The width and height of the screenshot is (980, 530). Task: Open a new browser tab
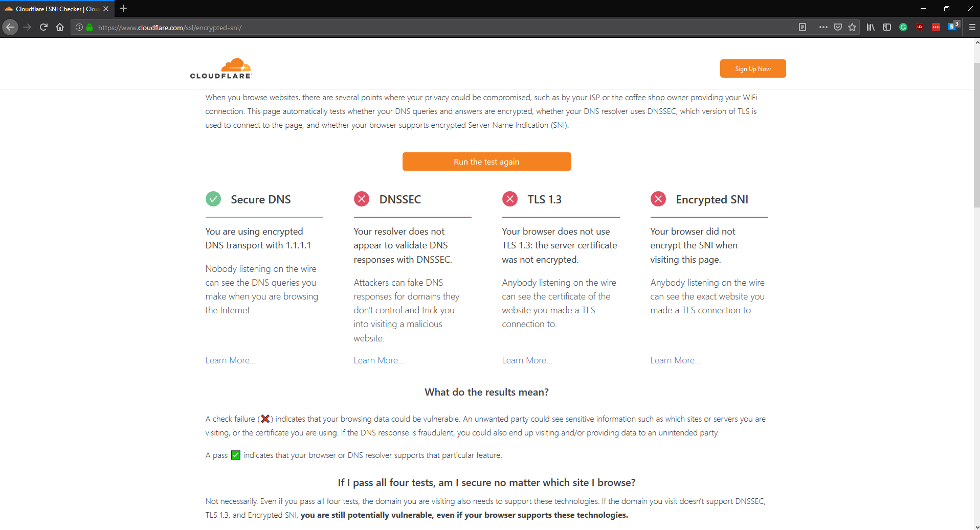123,9
